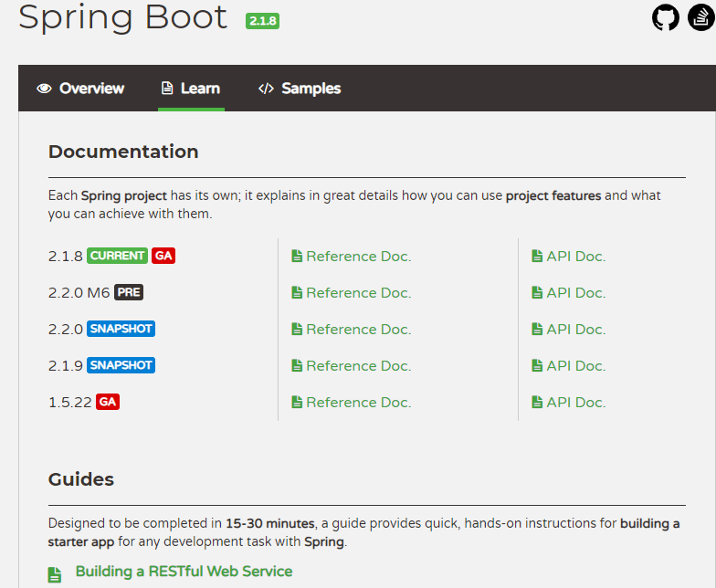716x588 pixels.
Task: Open the Building a RESTful Web Service guide
Action: click(x=184, y=572)
